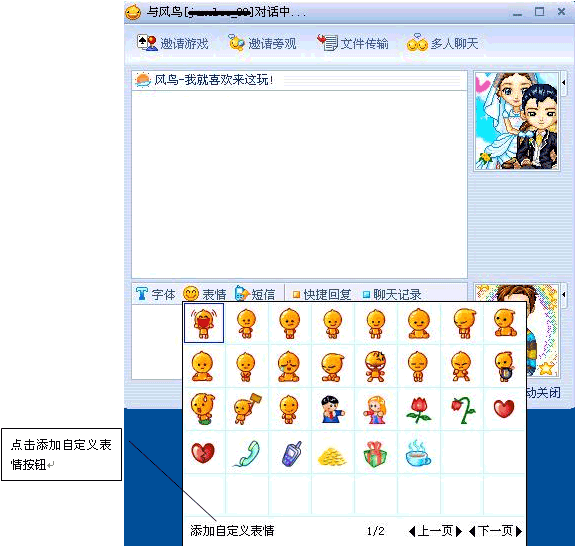575x546 pixels.
Task: Select the hammer-holding emoticon
Action: pyautogui.click(x=247, y=408)
